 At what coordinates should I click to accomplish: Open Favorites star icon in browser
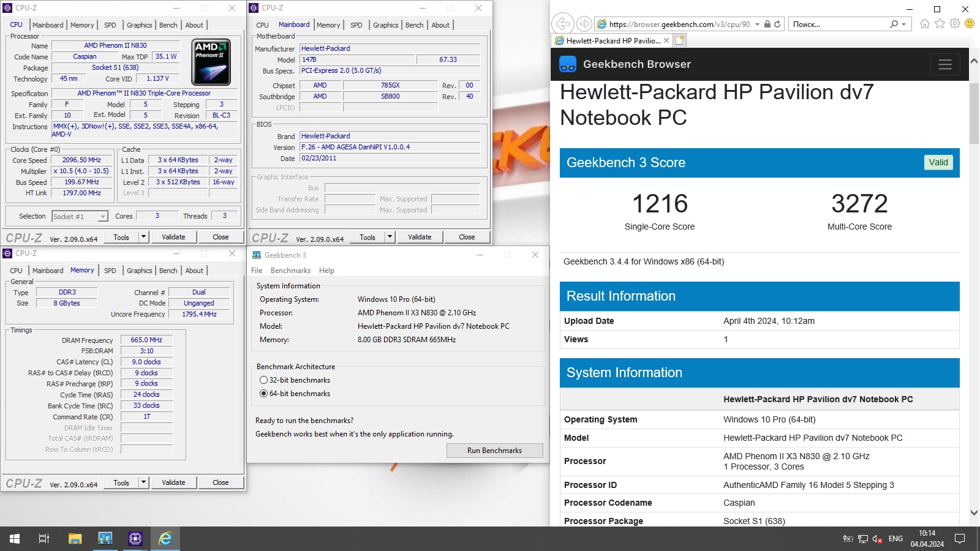(940, 23)
